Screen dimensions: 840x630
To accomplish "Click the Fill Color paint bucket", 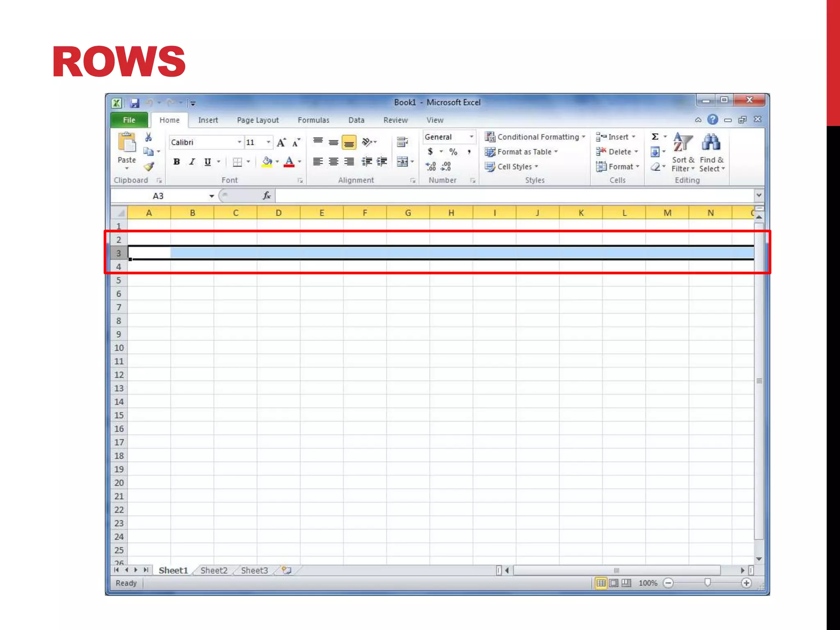I will coord(267,162).
